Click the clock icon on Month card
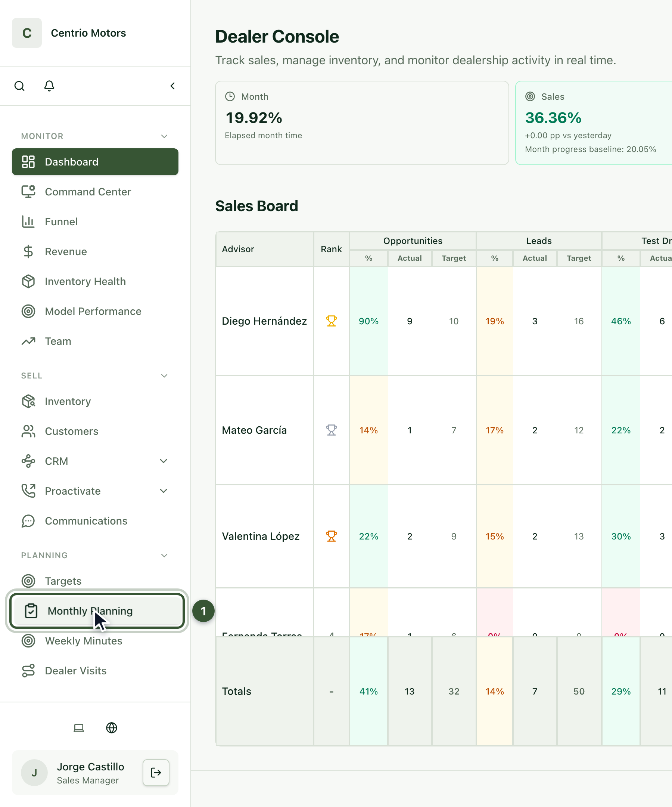 click(x=230, y=96)
